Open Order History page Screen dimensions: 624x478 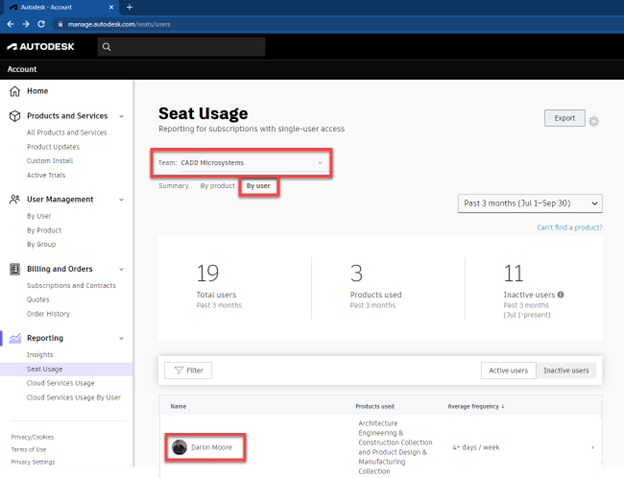click(x=48, y=314)
